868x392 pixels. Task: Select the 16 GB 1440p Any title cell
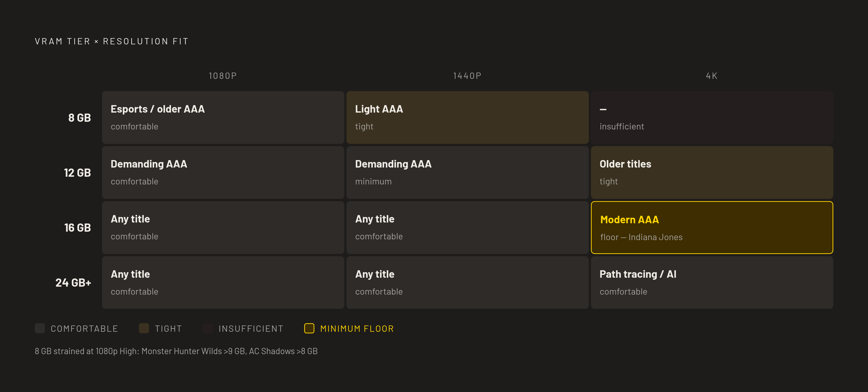click(467, 228)
